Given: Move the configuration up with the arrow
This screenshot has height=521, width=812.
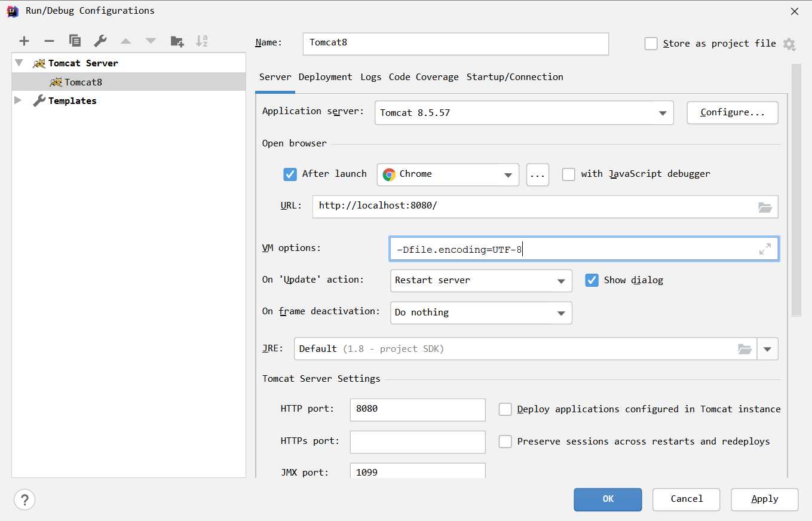Looking at the screenshot, I should 125,41.
